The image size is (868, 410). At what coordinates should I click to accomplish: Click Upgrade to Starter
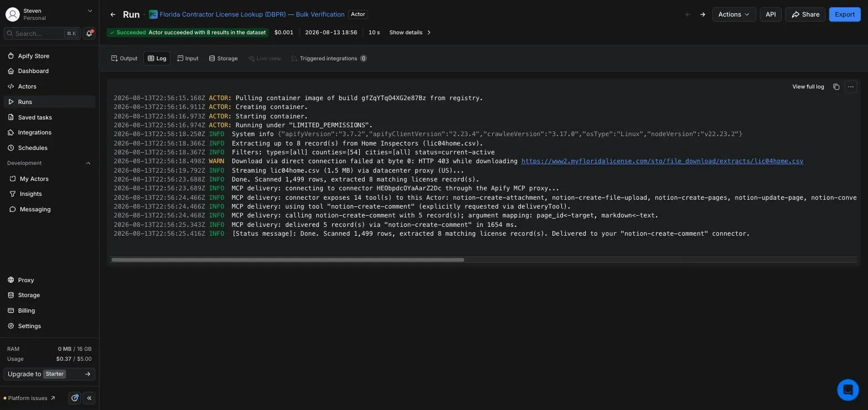click(x=49, y=374)
